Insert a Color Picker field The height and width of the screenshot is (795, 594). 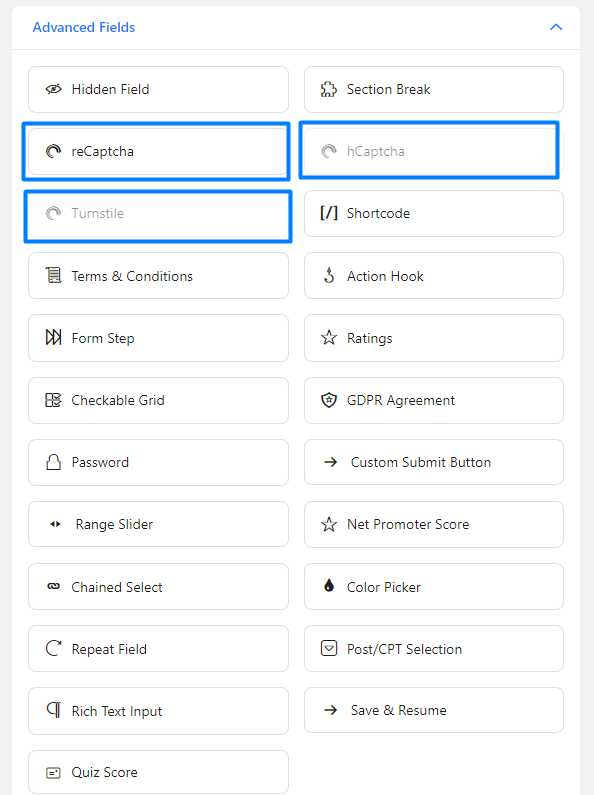pyautogui.click(x=433, y=586)
